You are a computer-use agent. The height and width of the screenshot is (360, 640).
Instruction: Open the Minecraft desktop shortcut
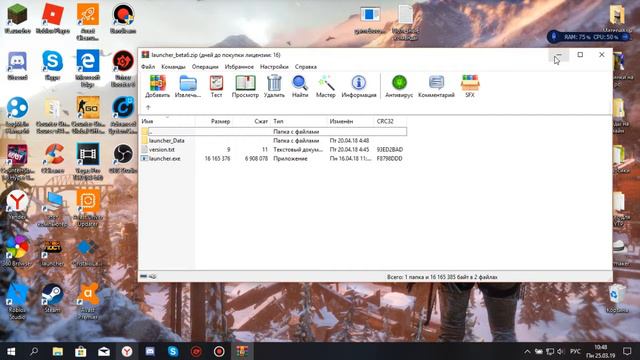(18, 18)
